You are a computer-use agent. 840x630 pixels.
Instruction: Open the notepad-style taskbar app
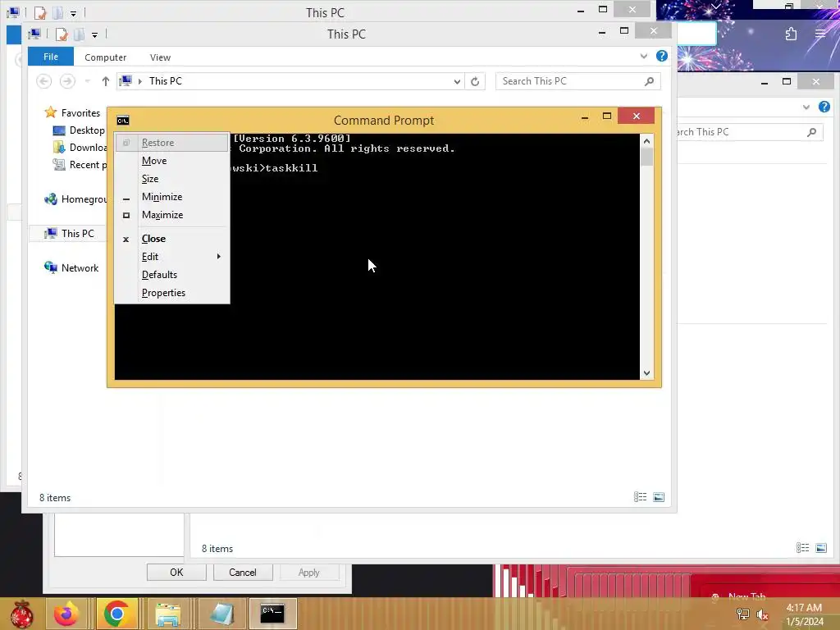coord(221,614)
